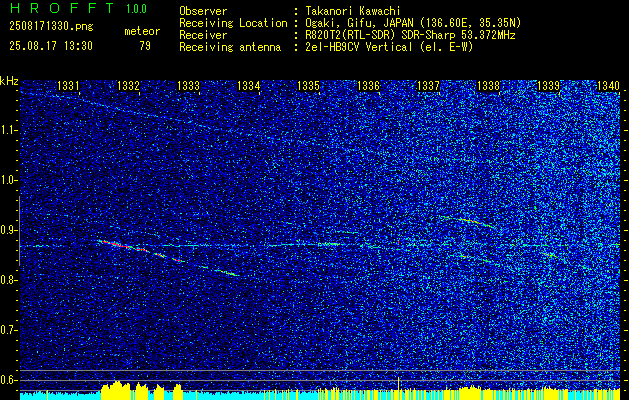629x400 pixels.
Task: Click the Receiving Location label
Action: [x=233, y=23]
